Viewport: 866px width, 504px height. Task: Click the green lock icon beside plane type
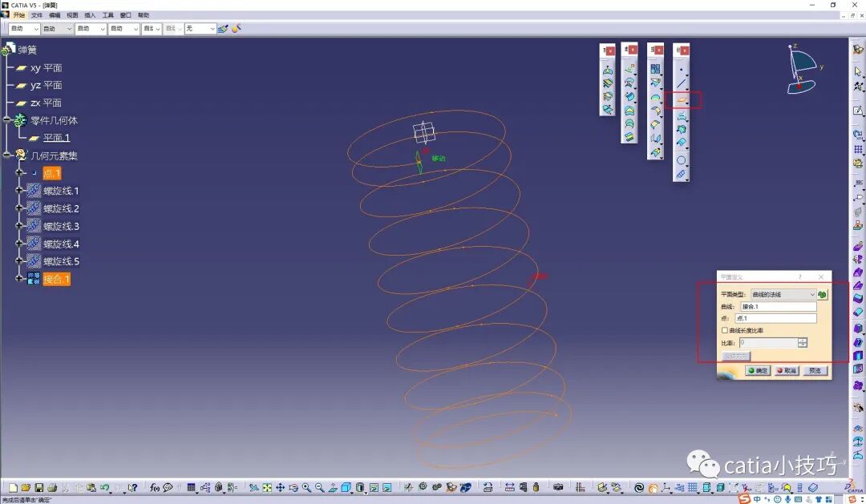[823, 295]
